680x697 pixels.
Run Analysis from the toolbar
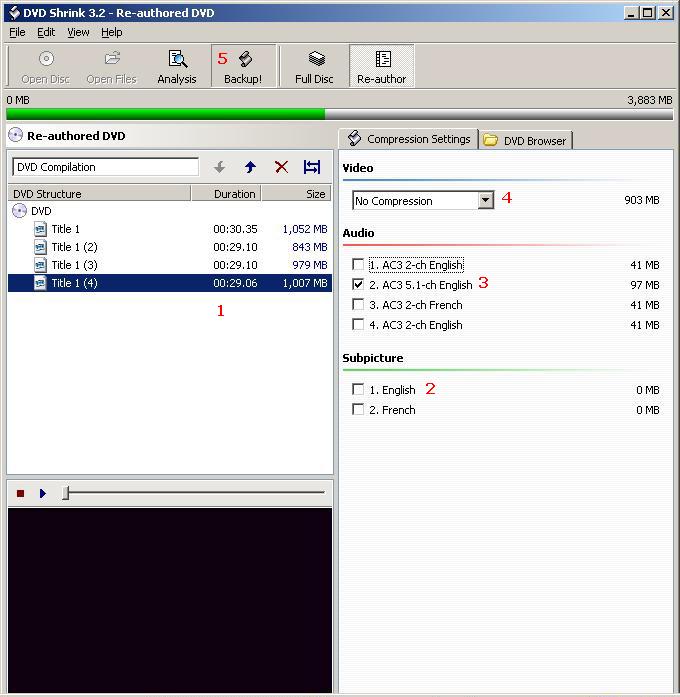tap(177, 67)
